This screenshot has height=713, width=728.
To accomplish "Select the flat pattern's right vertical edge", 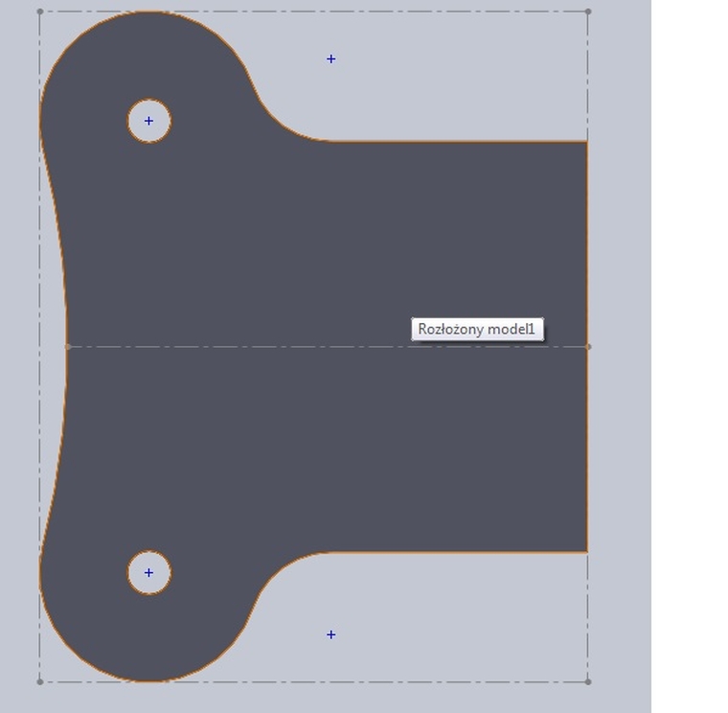I will pyautogui.click(x=587, y=347).
